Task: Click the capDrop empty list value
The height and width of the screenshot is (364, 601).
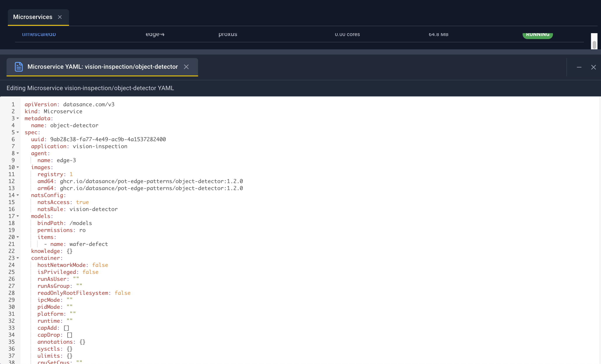Action: tap(69, 335)
